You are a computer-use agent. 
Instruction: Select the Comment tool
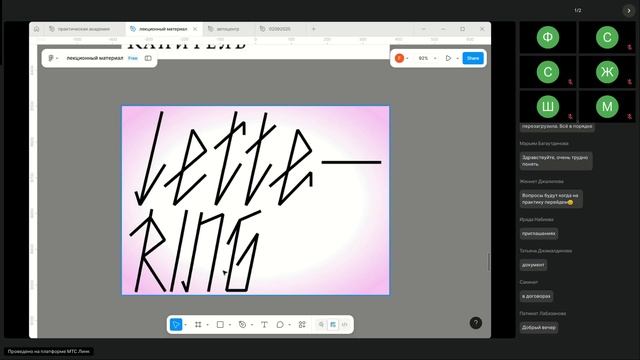[280, 324]
